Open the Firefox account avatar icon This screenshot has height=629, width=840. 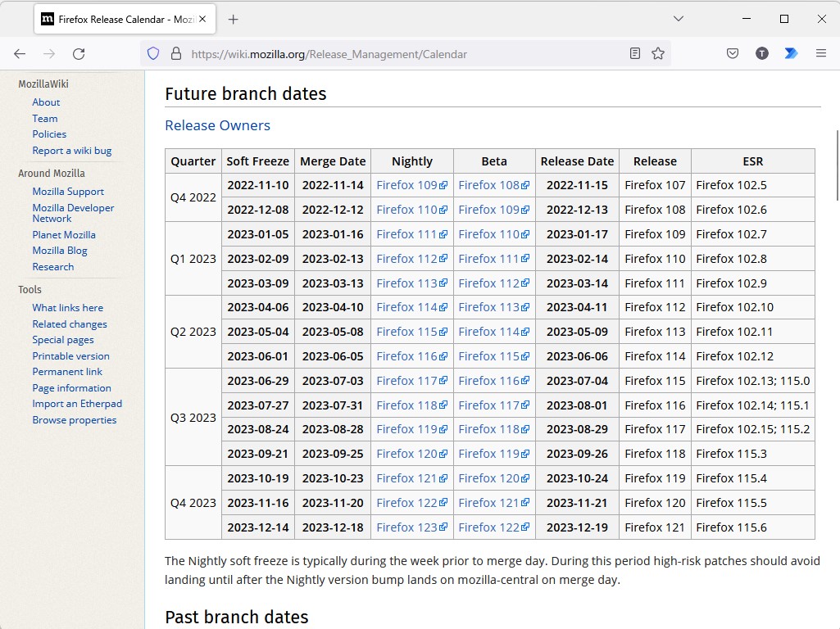click(x=761, y=54)
